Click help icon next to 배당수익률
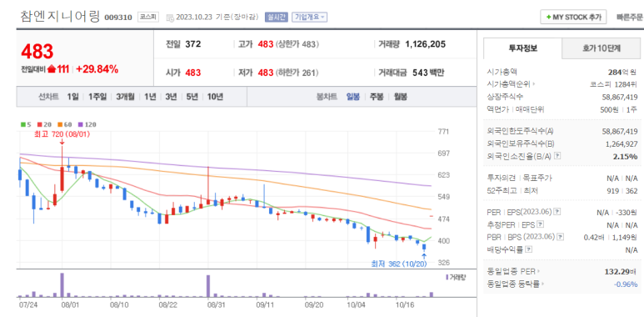This screenshot has width=644, height=317. [529, 249]
